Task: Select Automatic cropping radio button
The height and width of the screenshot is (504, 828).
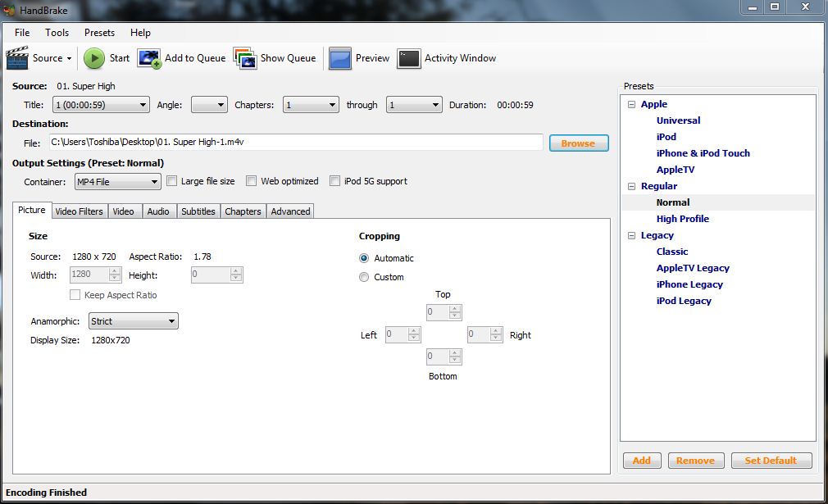Action: (364, 258)
